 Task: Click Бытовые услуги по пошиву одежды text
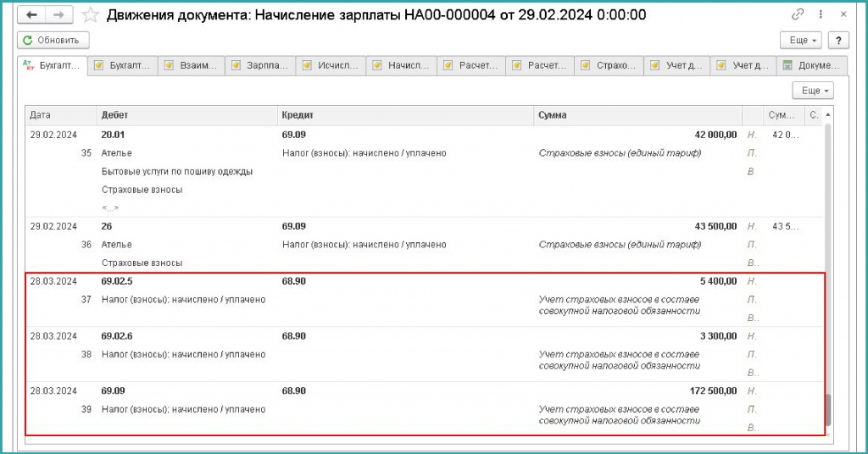click(177, 171)
